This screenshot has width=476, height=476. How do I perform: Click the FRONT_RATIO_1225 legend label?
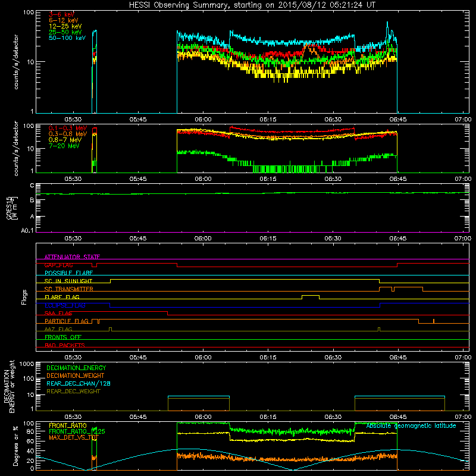point(77,431)
